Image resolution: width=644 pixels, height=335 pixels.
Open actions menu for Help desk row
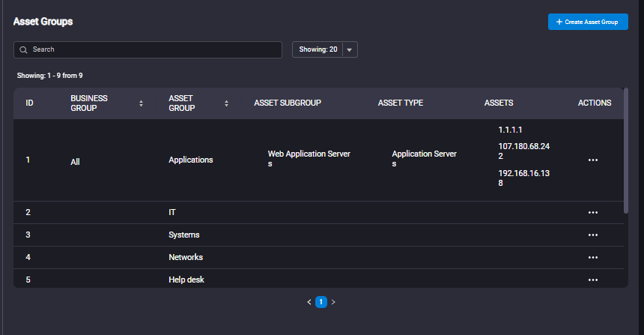click(592, 280)
